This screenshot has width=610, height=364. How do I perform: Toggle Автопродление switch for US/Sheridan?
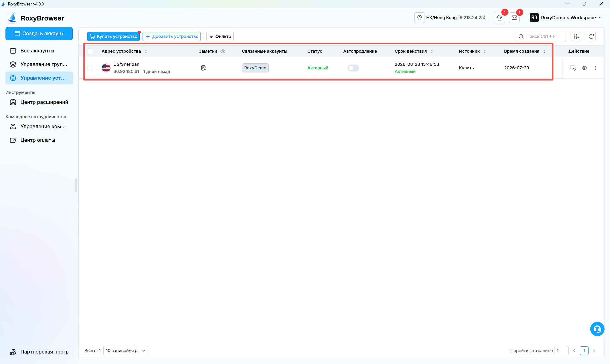click(x=353, y=68)
